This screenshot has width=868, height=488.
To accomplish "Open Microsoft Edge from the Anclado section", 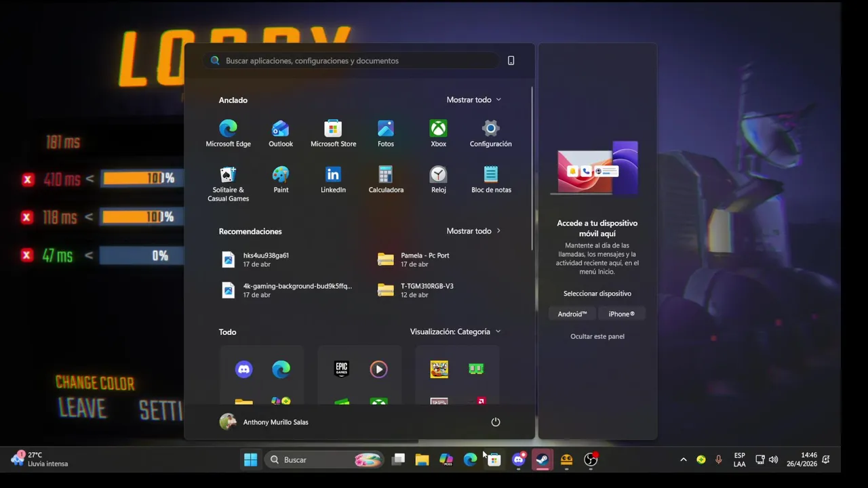I will (x=228, y=134).
